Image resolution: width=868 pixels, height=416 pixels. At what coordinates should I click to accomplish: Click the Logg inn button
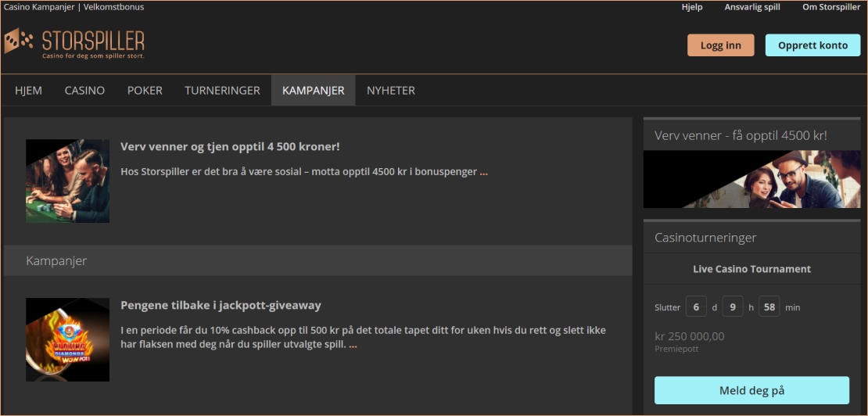point(721,45)
